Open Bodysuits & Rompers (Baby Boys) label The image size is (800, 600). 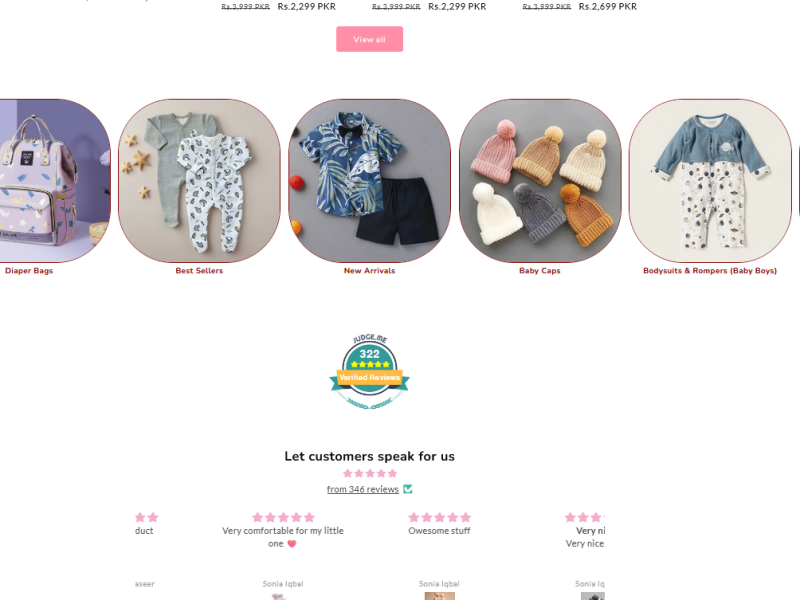click(x=710, y=271)
